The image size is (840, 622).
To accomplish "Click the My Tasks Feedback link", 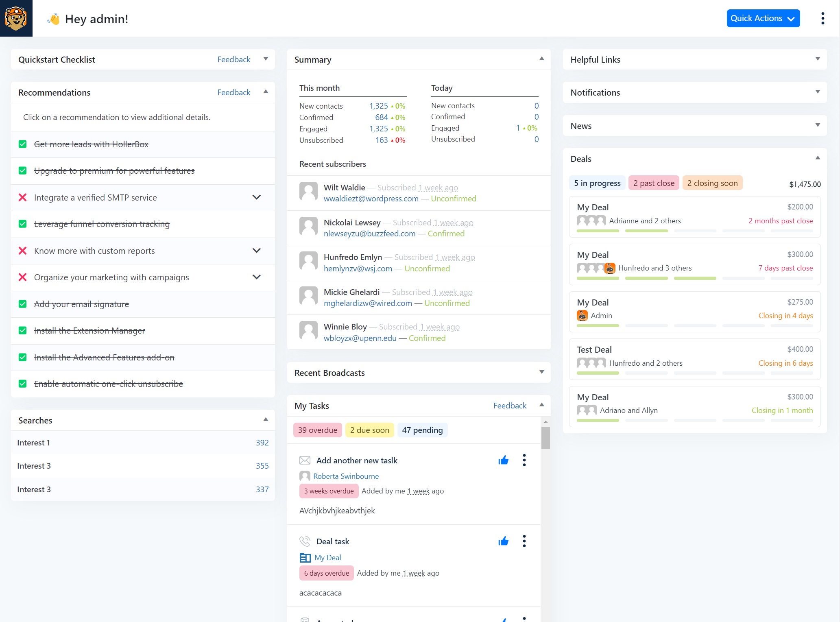I will point(510,405).
